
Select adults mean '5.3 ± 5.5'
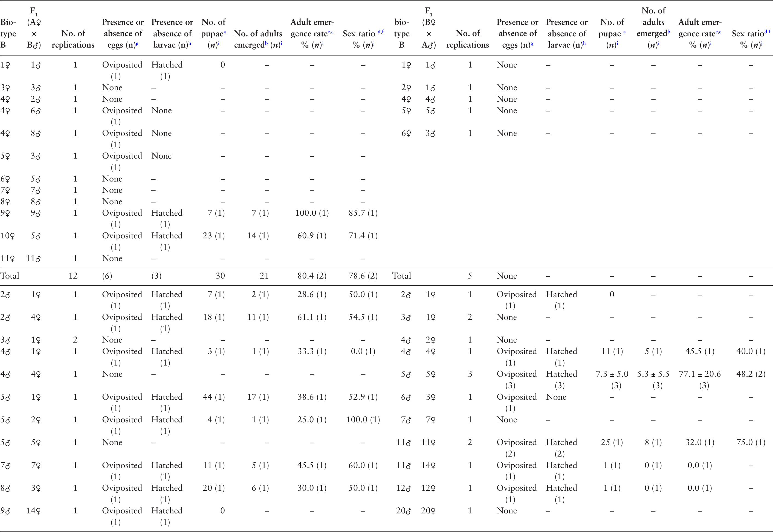click(x=653, y=374)
